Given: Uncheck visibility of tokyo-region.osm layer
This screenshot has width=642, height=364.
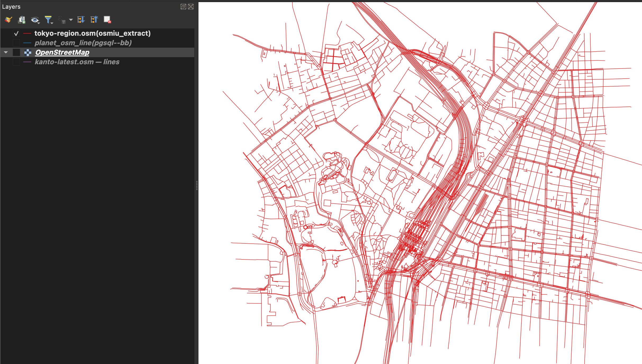Looking at the screenshot, I should pos(16,33).
